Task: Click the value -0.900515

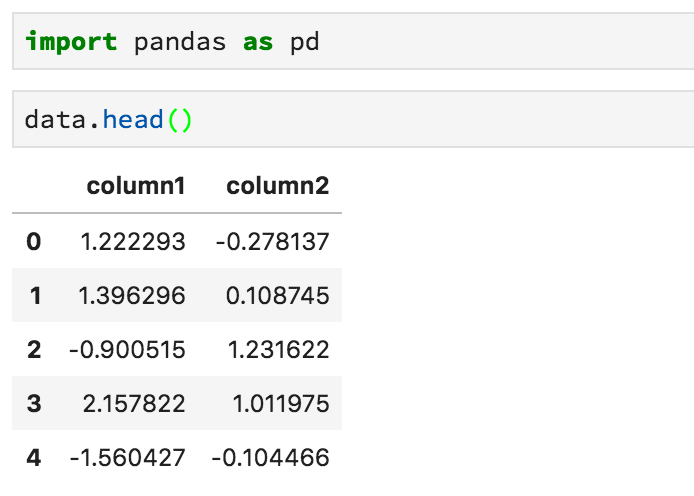Action: [x=127, y=350]
